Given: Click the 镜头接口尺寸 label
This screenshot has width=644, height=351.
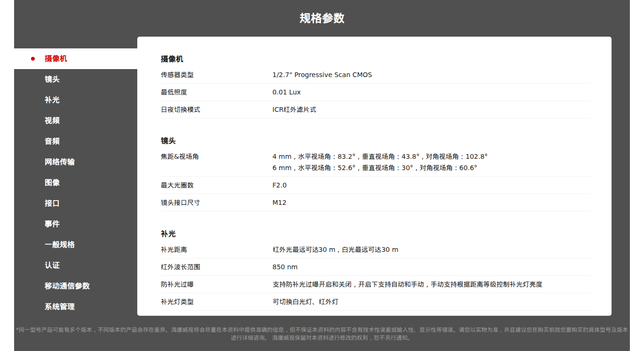Looking at the screenshot, I should (181, 203).
